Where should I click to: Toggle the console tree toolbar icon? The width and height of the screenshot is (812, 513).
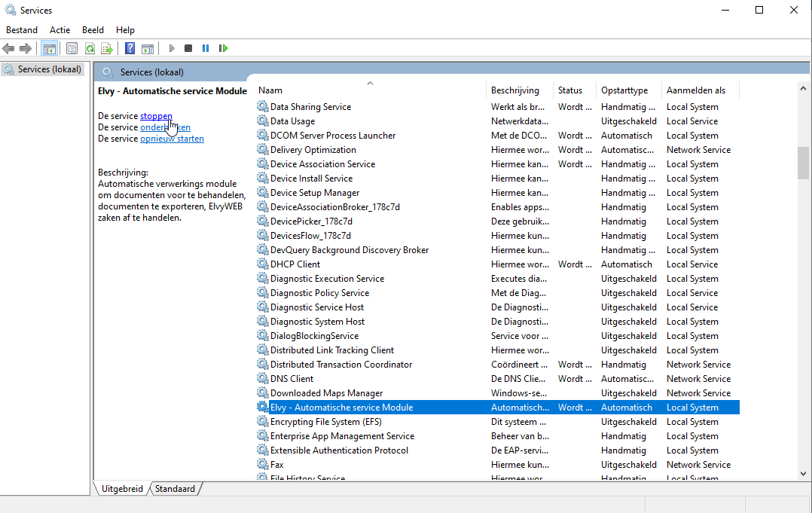click(50, 49)
